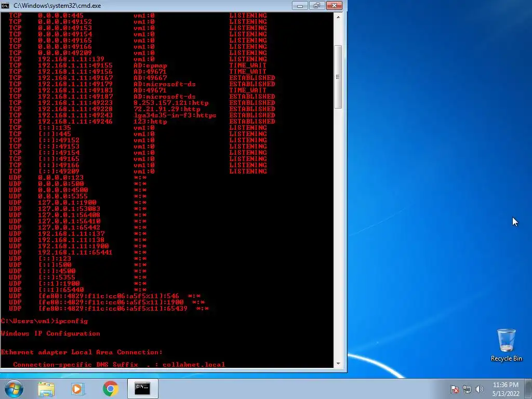Image resolution: width=532 pixels, height=399 pixels.
Task: Click the cmd.exe title bar system icon
Action: point(5,5)
